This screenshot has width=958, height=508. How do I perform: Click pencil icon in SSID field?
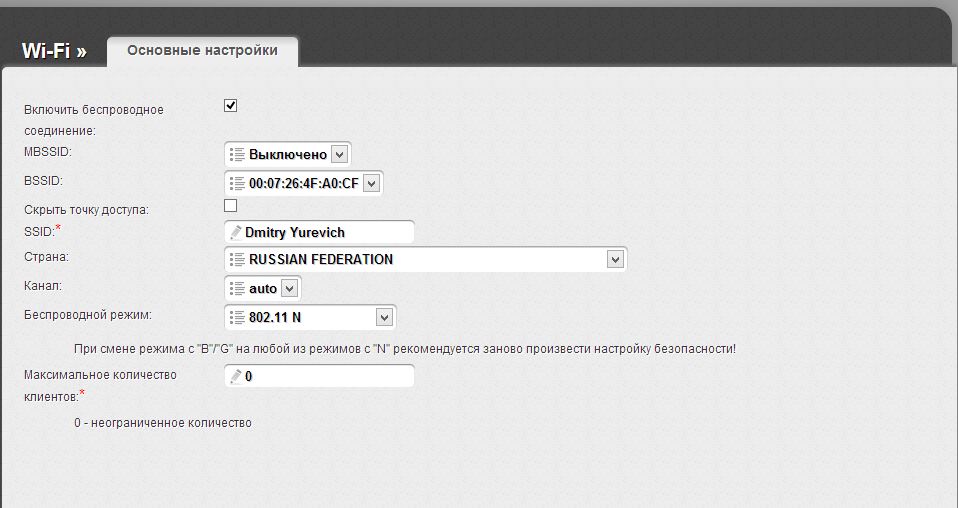(x=236, y=232)
